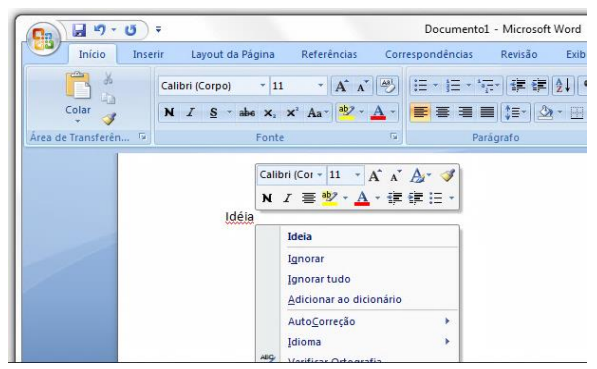Toggle superscript formatting
This screenshot has height=369, width=597.
pos(292,112)
